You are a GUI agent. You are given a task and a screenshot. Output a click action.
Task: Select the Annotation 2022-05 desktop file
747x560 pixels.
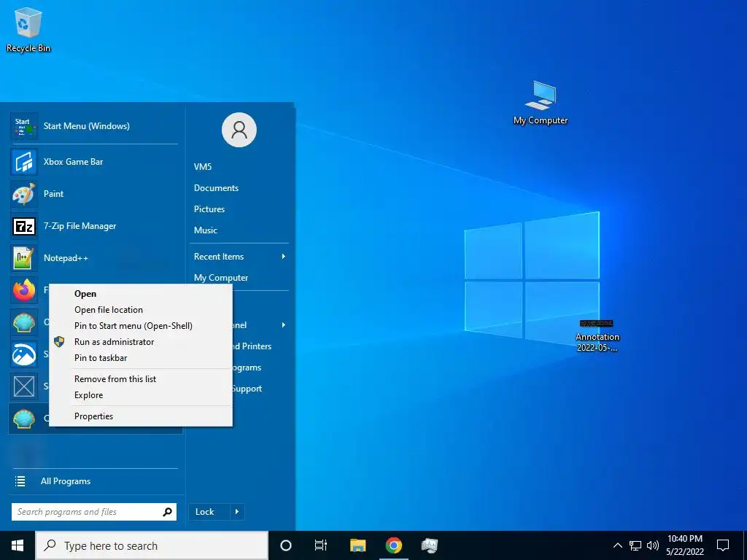(x=597, y=335)
